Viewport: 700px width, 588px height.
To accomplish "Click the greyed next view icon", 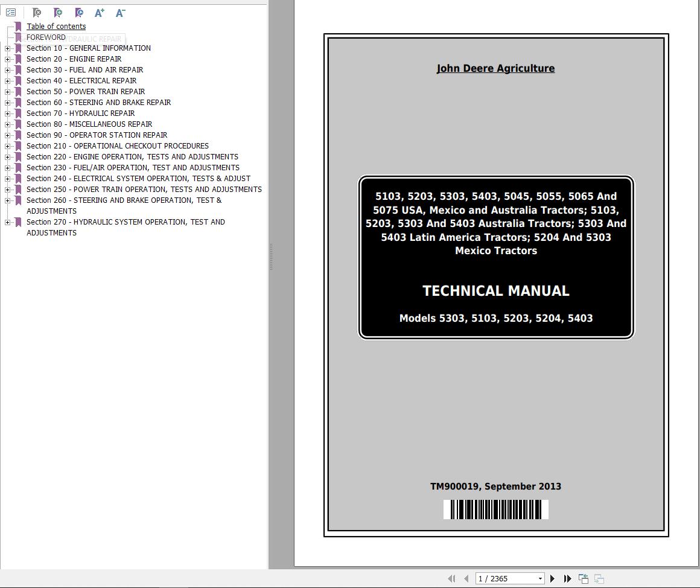I will tap(599, 578).
